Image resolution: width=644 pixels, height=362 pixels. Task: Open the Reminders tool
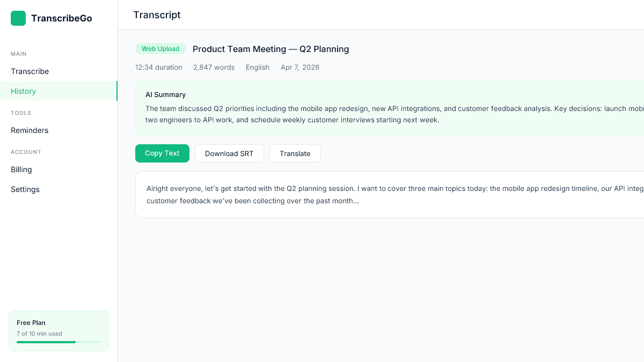pos(30,130)
